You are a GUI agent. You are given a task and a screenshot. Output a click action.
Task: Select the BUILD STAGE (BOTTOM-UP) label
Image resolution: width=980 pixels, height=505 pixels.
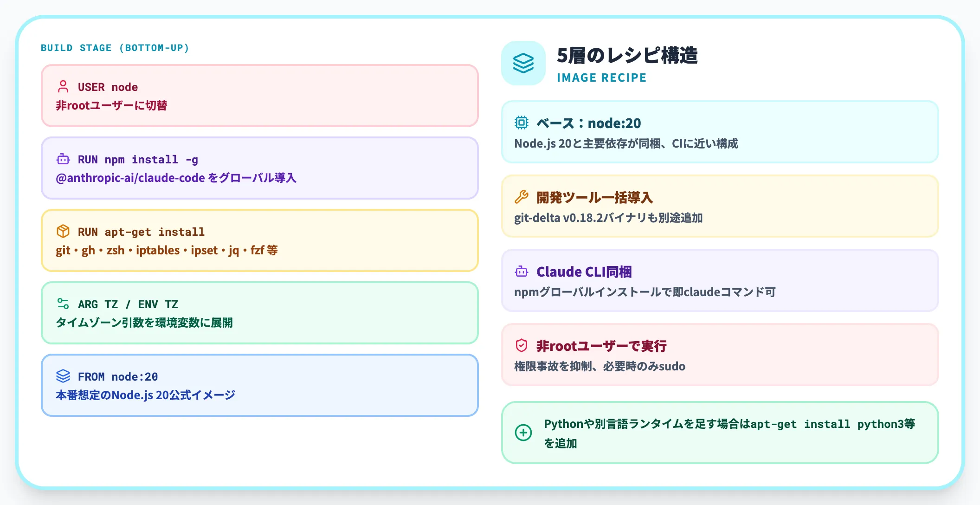click(115, 48)
